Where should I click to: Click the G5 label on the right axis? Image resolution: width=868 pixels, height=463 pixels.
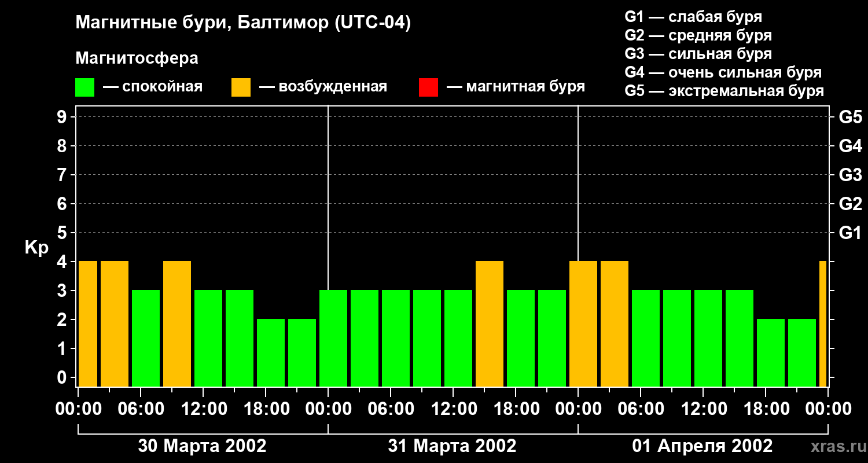(x=850, y=117)
